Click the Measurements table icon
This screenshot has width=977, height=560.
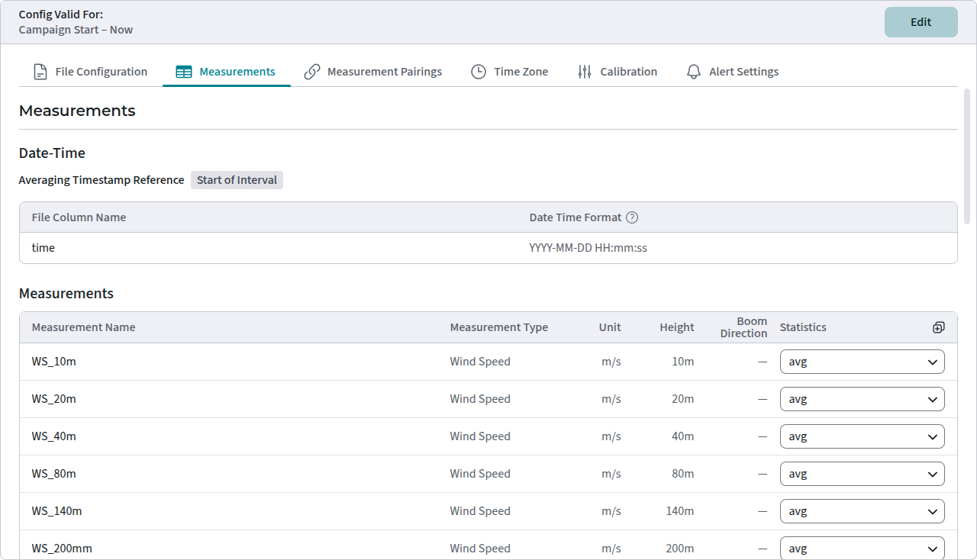[184, 72]
